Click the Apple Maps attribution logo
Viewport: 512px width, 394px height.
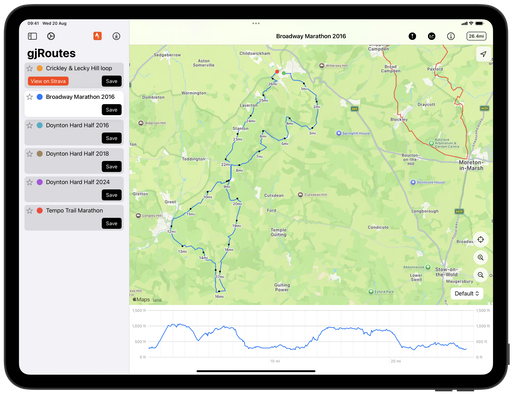141,299
